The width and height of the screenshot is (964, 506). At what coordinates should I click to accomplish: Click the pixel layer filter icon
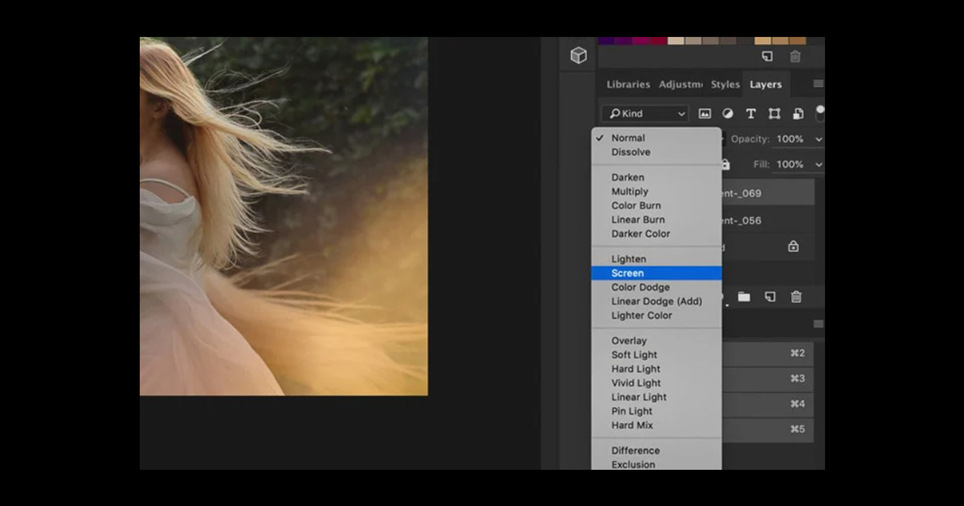point(705,113)
